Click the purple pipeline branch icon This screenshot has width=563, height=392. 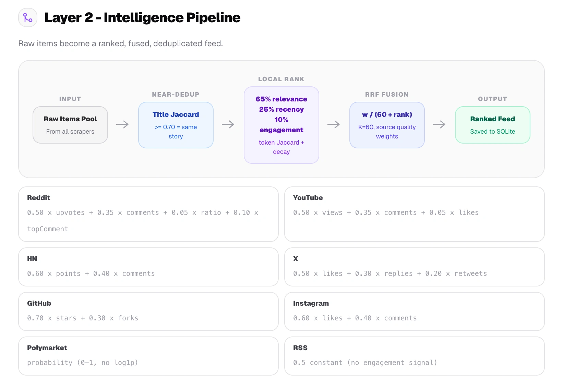point(28,17)
